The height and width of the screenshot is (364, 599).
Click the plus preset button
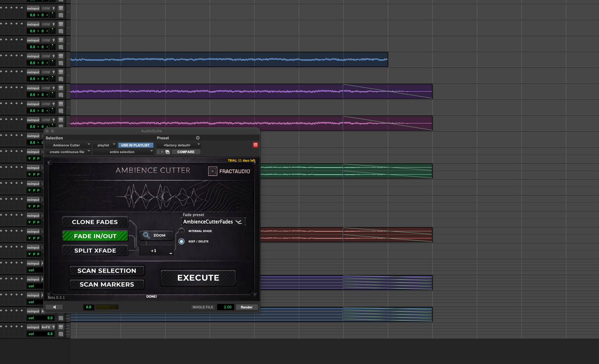coord(162,152)
